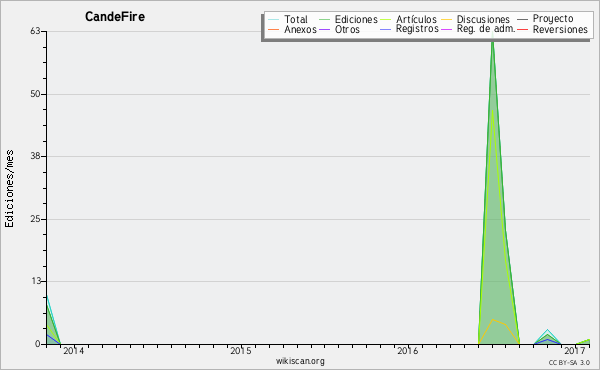This screenshot has height=370, width=600.
Task: Click the 63 y-axis value
Action: [35, 31]
